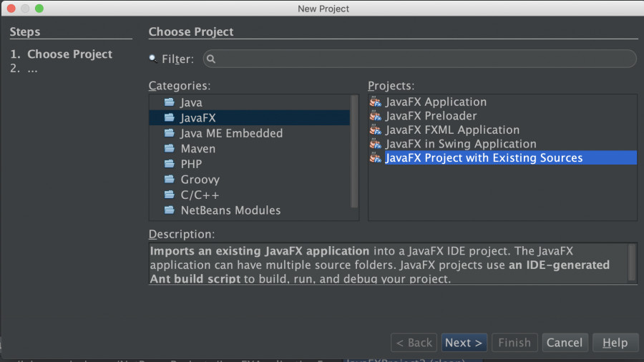Click the JavaFX in Swing Application icon
This screenshot has height=362, width=644.
coord(376,144)
